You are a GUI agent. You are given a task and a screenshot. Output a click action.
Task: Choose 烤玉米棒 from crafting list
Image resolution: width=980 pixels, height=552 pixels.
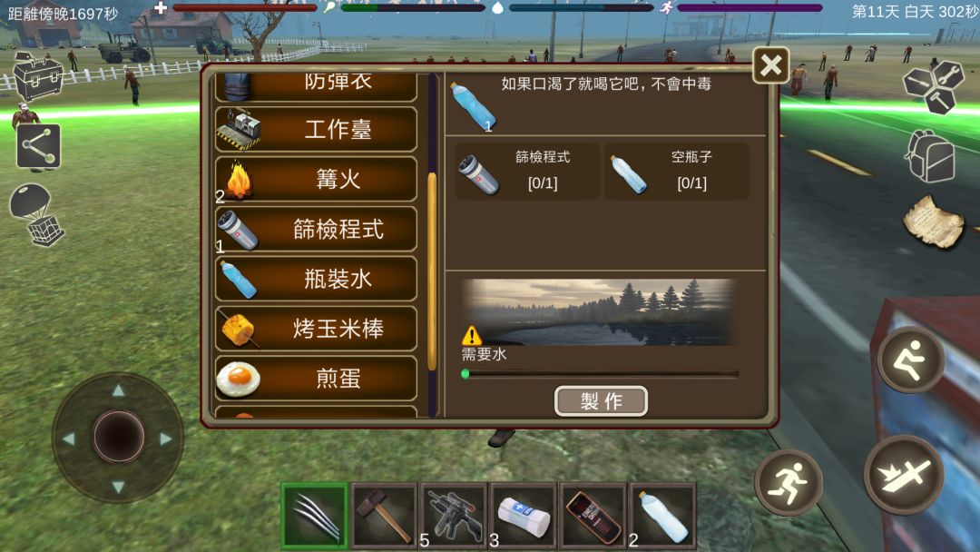[317, 329]
